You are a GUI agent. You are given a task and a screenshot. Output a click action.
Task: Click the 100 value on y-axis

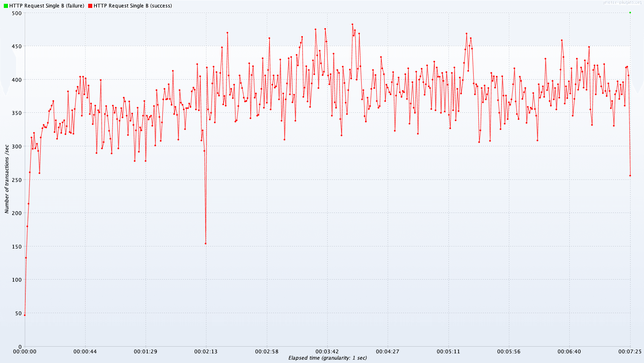tap(17, 280)
